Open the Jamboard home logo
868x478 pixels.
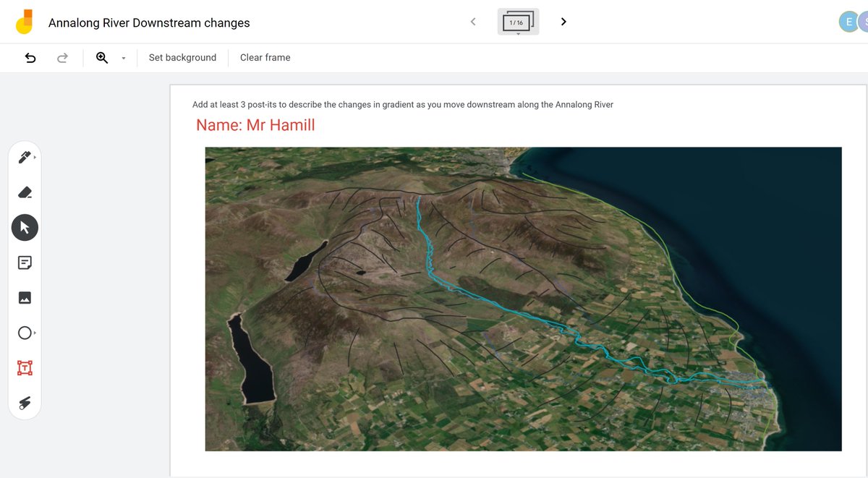24,22
